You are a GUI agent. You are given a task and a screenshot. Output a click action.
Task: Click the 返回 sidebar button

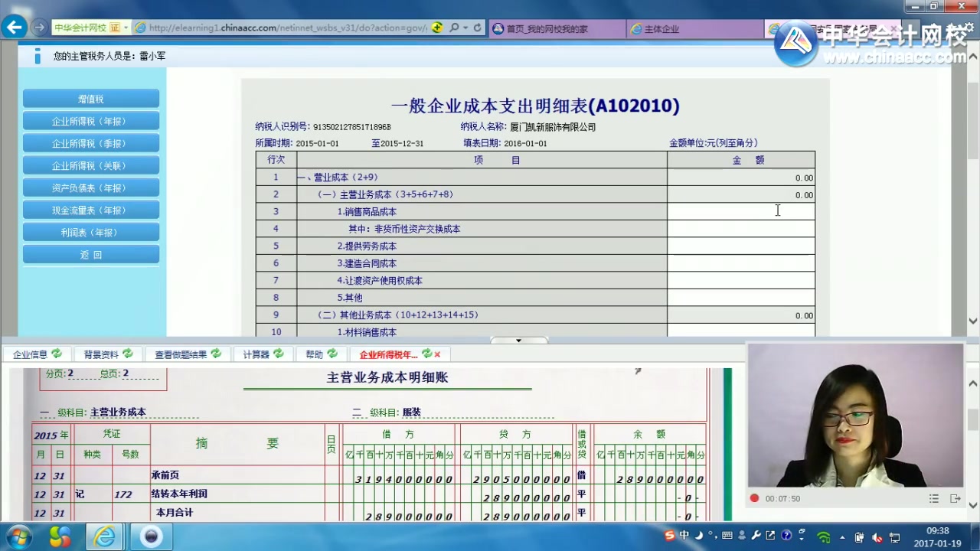(x=91, y=255)
